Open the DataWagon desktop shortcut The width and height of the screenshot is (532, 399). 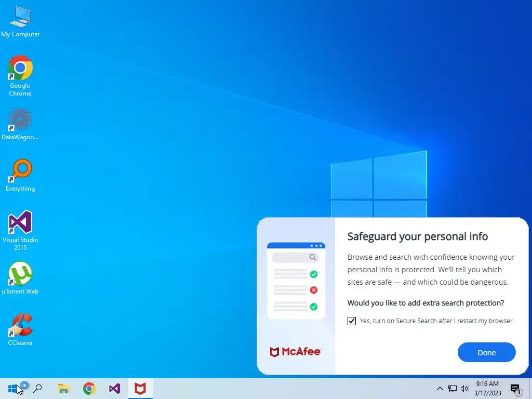point(20,124)
